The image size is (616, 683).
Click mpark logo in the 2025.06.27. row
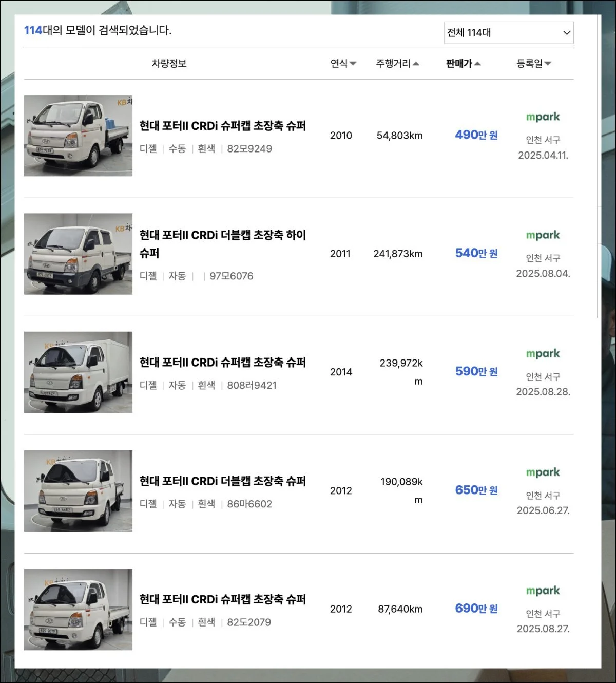pyautogui.click(x=543, y=472)
